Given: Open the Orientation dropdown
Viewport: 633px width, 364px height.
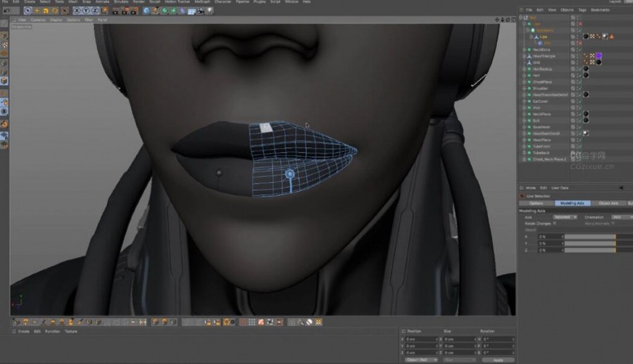Looking at the screenshot, I should click(622, 217).
